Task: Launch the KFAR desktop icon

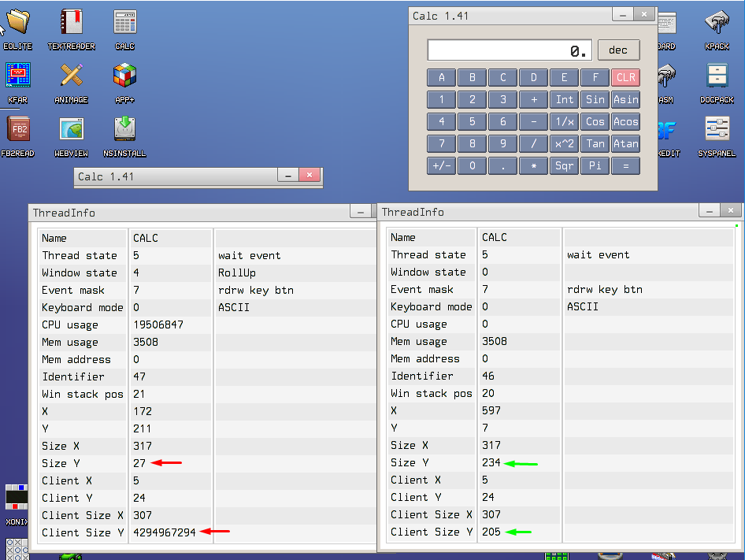Action: point(17,76)
